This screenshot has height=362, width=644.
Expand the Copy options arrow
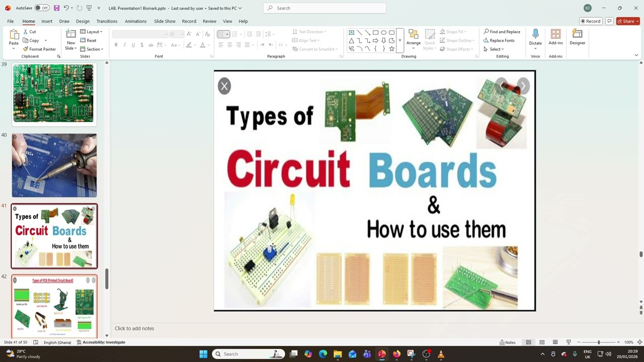[x=46, y=40]
